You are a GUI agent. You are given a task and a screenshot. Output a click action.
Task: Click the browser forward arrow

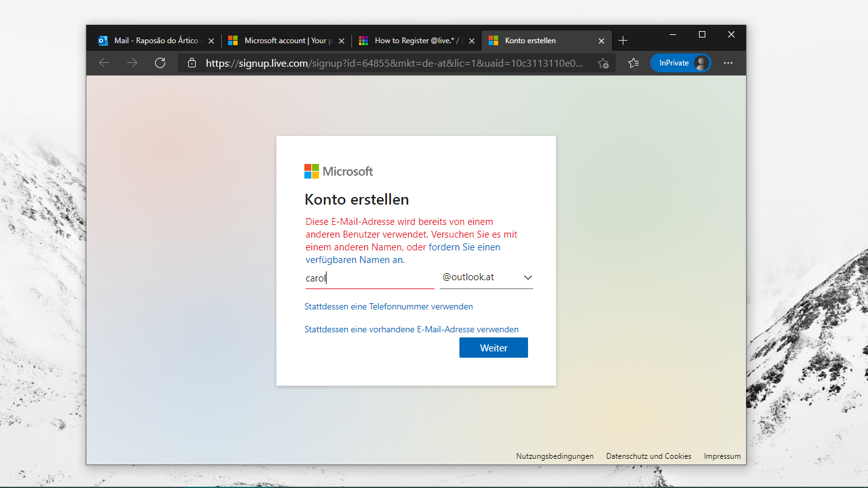coord(132,63)
